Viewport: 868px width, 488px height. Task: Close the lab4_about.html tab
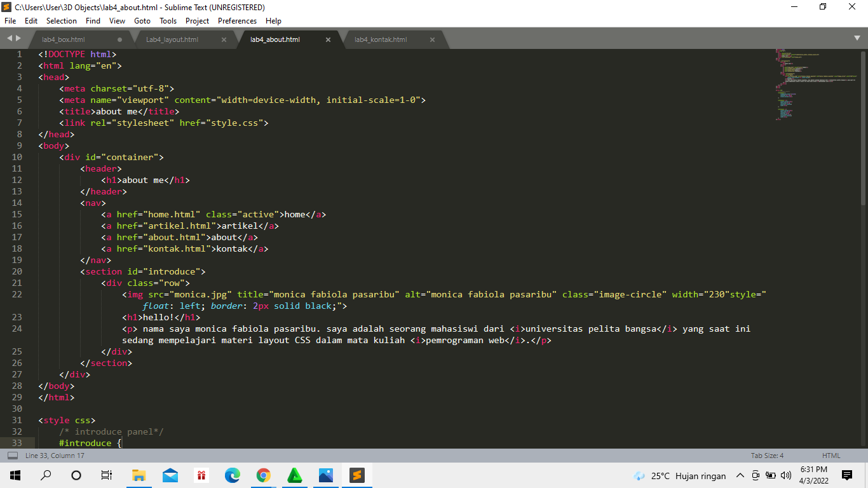[x=329, y=39]
